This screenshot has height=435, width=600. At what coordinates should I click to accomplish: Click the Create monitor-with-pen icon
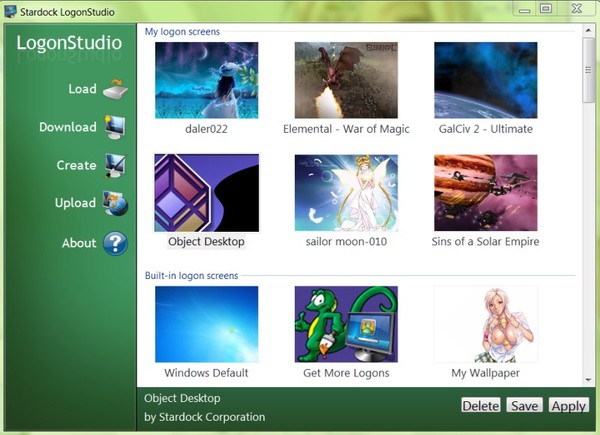[x=115, y=165]
